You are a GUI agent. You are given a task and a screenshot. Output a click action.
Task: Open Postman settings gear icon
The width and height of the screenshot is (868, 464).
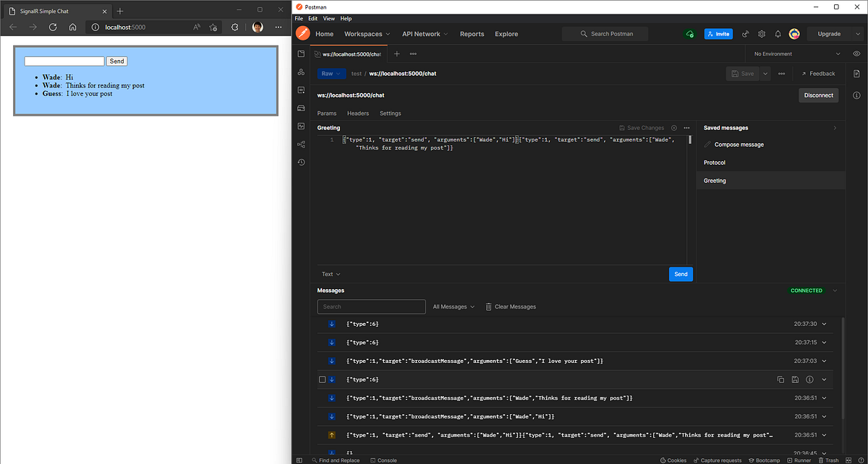762,34
